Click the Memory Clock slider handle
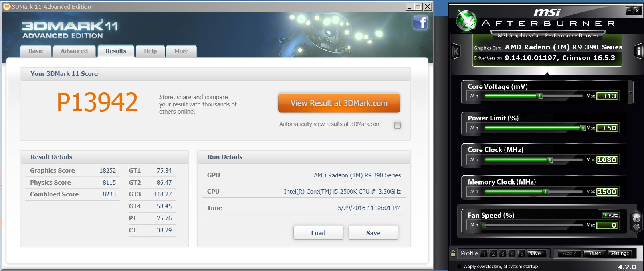Image resolution: width=644 pixels, height=271 pixels. coord(545,192)
